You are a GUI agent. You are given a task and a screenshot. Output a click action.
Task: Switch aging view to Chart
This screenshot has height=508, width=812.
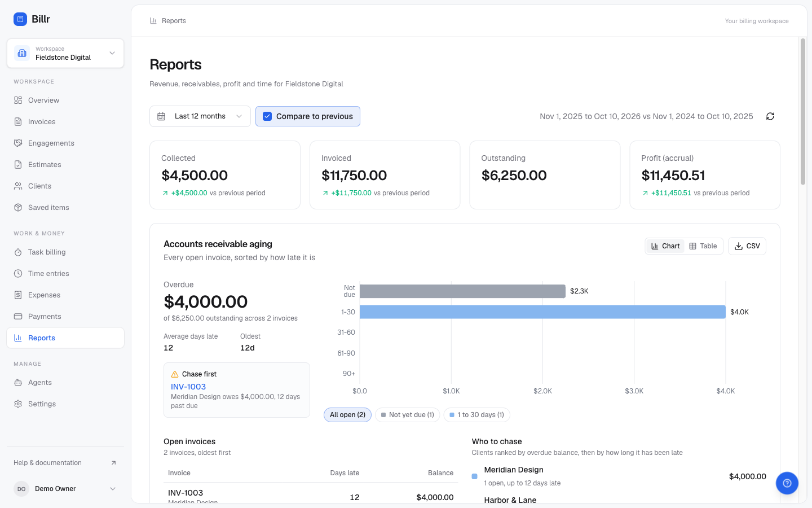click(x=665, y=246)
